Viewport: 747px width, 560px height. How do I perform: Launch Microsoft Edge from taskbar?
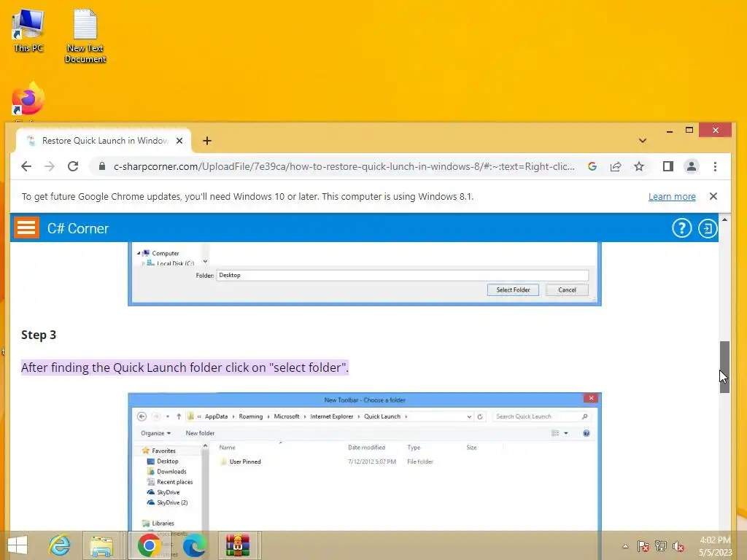pyautogui.click(x=194, y=545)
